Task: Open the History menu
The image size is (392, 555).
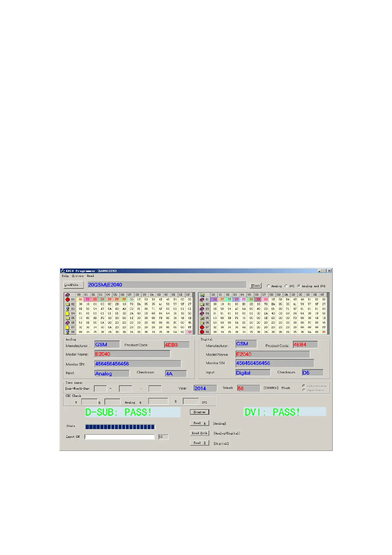Action: click(78, 276)
